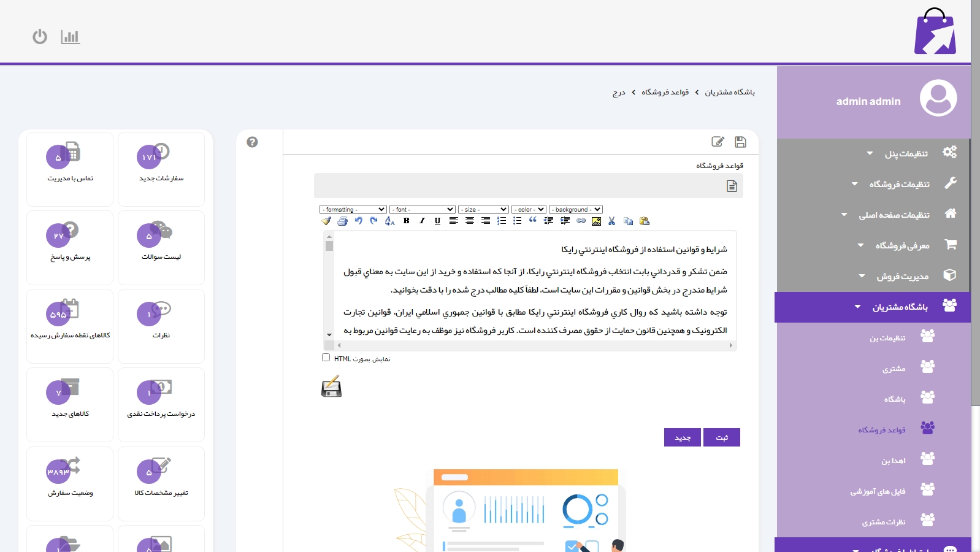Open نظرات مشتری submenu item
This screenshot has height=552, width=980.
[x=874, y=522]
